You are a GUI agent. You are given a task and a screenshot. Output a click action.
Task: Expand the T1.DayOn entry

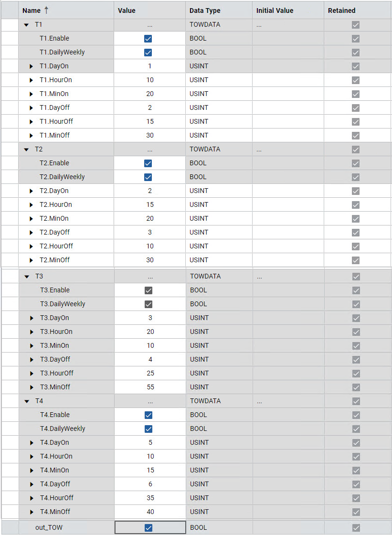click(x=32, y=66)
